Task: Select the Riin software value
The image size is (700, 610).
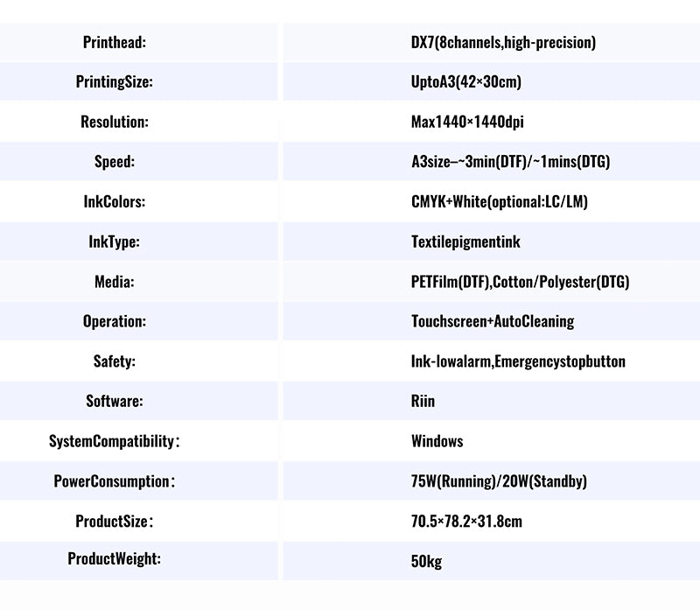Action: point(423,402)
